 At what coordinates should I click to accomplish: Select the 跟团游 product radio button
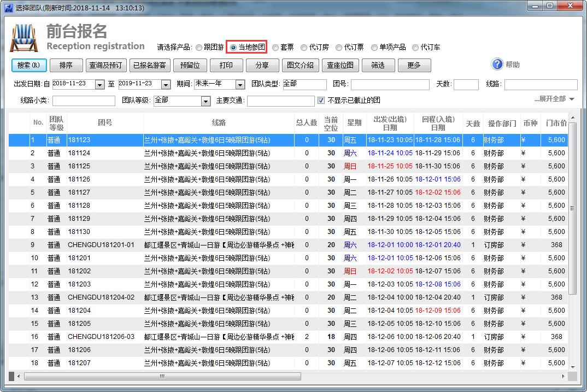(199, 48)
